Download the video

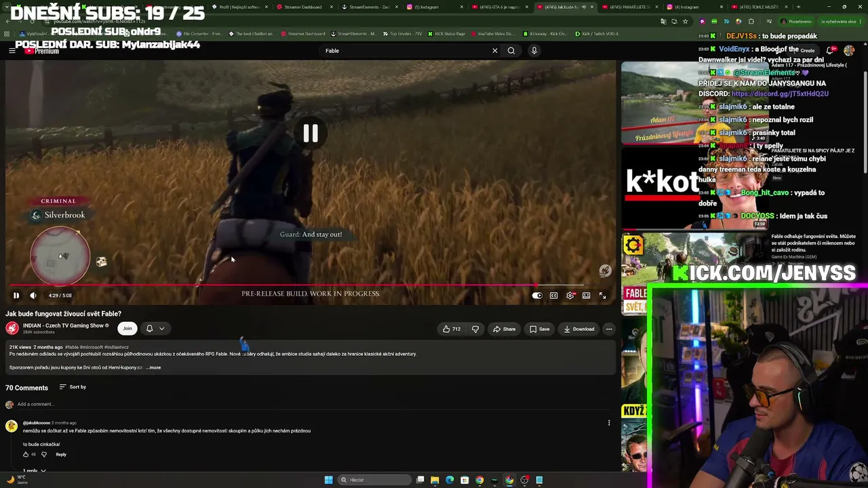point(579,329)
